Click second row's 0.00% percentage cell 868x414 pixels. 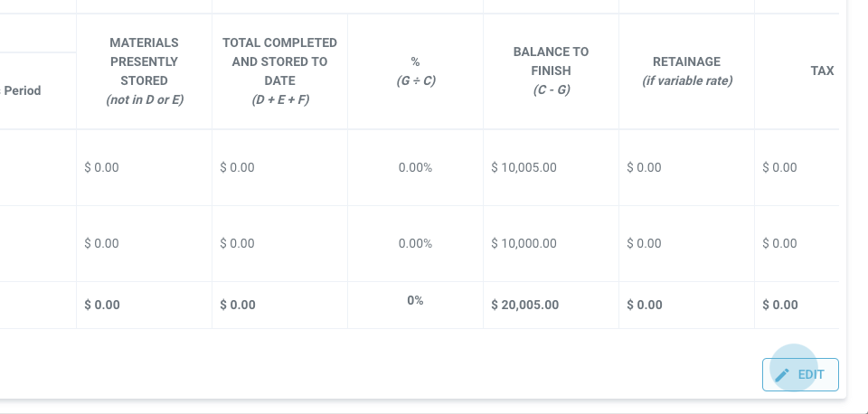(415, 243)
